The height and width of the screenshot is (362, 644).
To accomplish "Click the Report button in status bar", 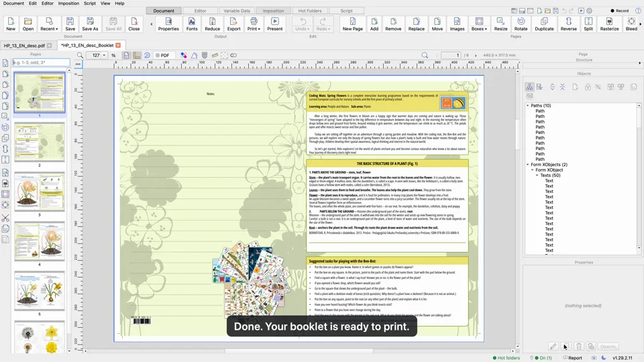I will click(x=572, y=358).
